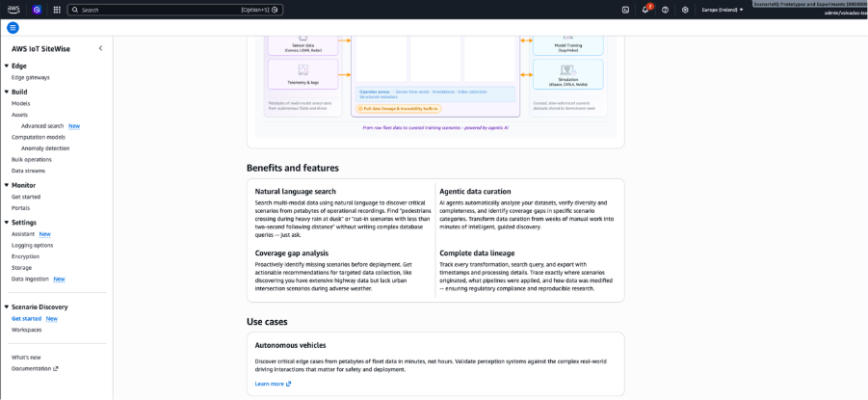Open Portals

coord(20,208)
